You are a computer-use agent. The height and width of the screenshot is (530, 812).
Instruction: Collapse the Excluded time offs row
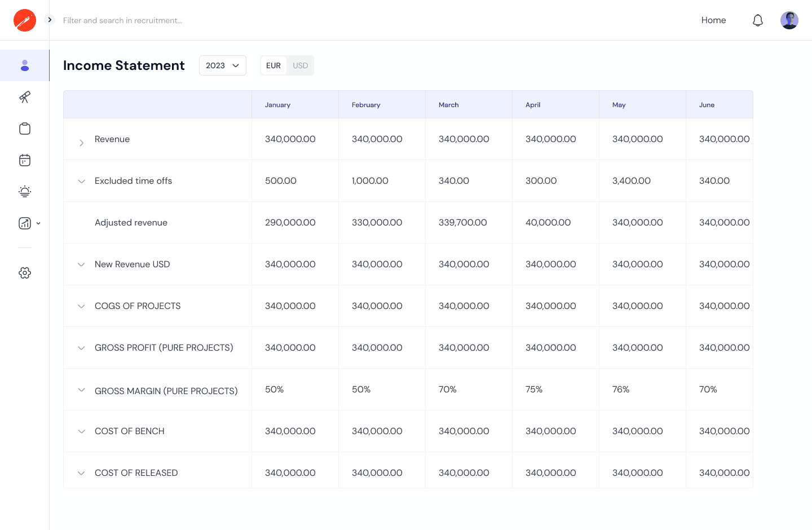81,181
